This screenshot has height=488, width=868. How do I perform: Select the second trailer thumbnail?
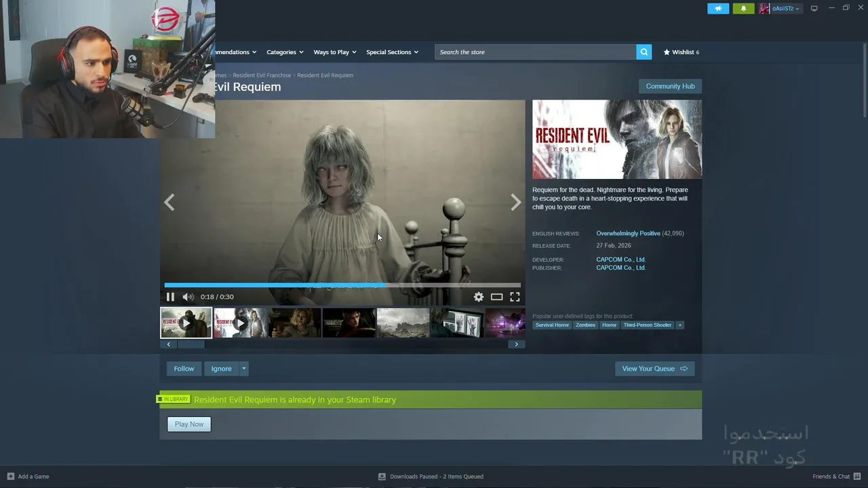[x=240, y=323]
